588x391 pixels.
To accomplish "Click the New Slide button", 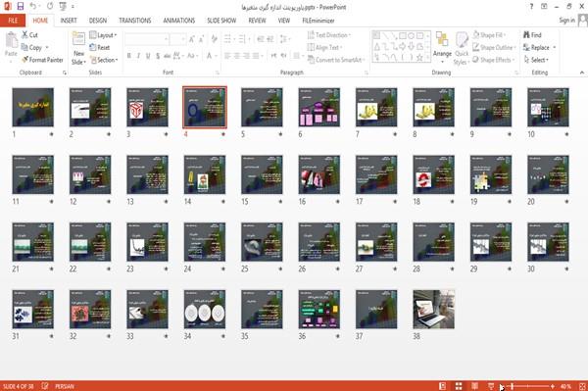I will pyautogui.click(x=78, y=48).
